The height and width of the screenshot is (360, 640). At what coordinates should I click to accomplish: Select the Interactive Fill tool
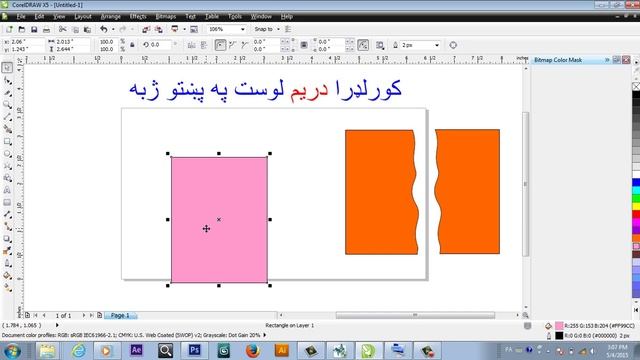coord(7,288)
